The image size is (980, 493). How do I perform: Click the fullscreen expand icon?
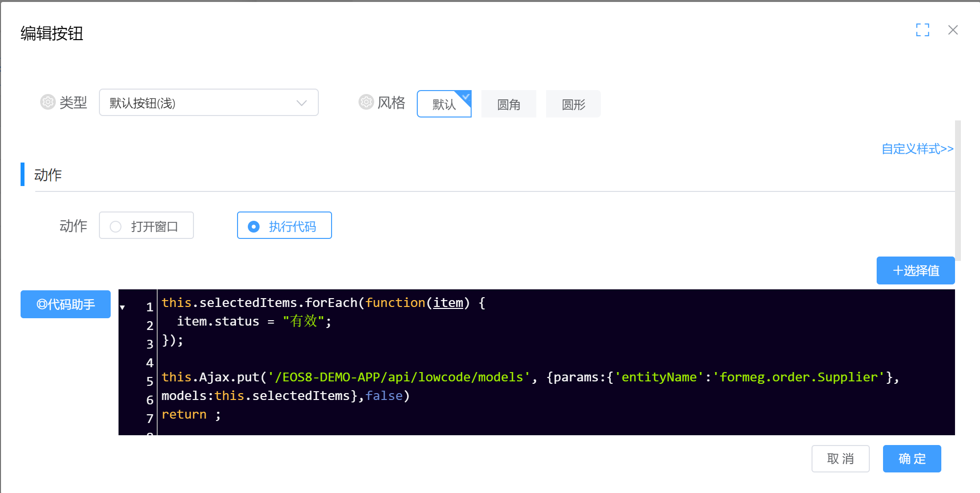coord(922,30)
